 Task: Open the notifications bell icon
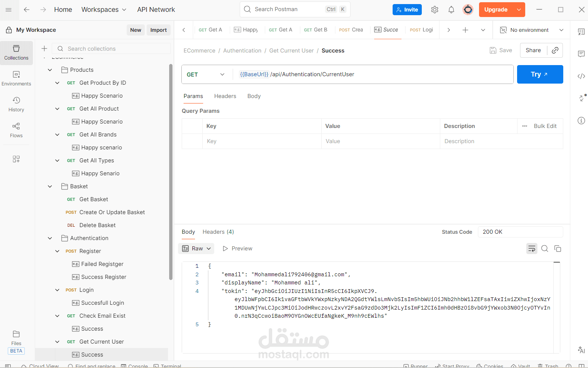[x=451, y=10]
